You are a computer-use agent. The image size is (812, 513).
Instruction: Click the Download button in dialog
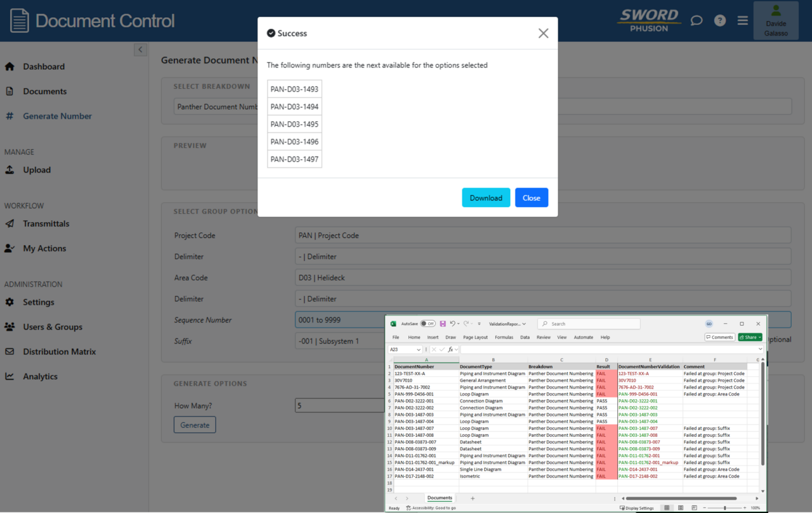click(x=486, y=197)
